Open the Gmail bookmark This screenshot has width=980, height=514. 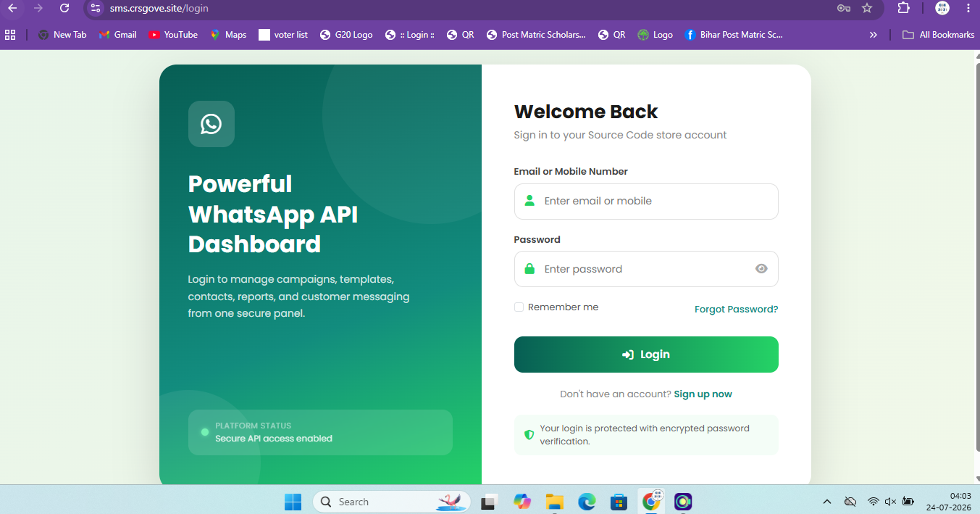click(117, 35)
